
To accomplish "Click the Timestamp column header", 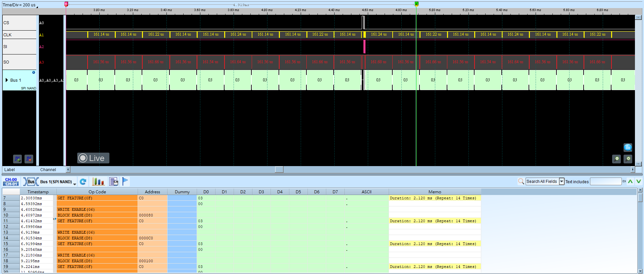I will 38,192.
